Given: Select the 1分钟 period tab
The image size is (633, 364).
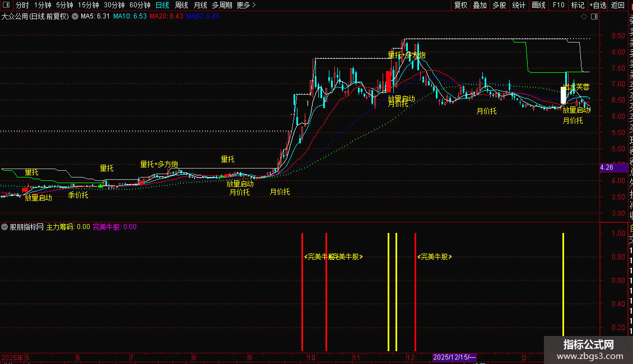Looking at the screenshot, I should 43,5.
